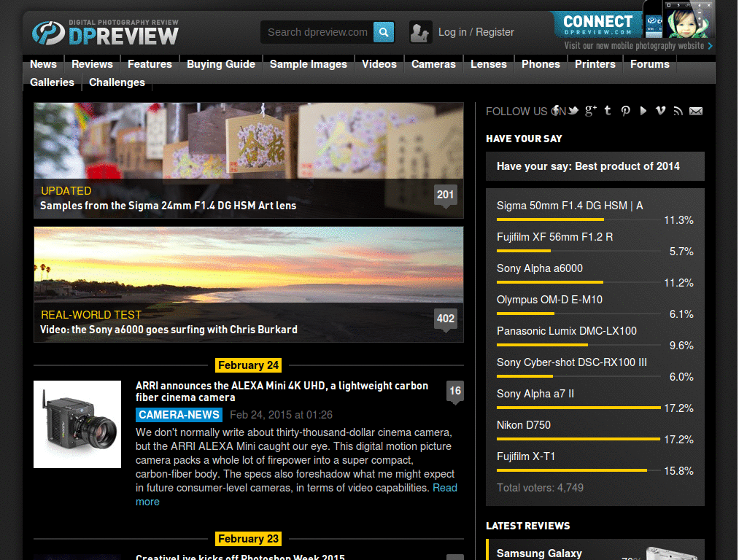This screenshot has height=560, width=747.
Task: Open the Phones menu item
Action: [x=541, y=64]
